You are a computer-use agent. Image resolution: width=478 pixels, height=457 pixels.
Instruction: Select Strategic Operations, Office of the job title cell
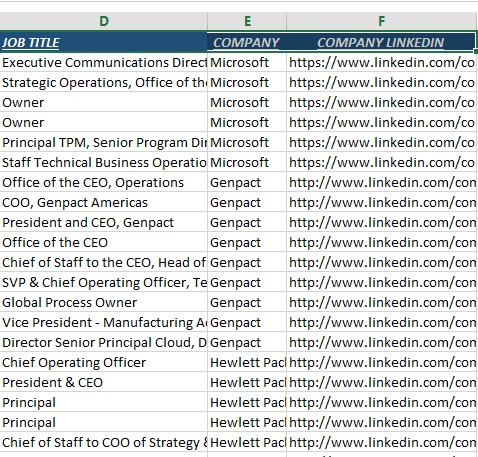click(103, 82)
